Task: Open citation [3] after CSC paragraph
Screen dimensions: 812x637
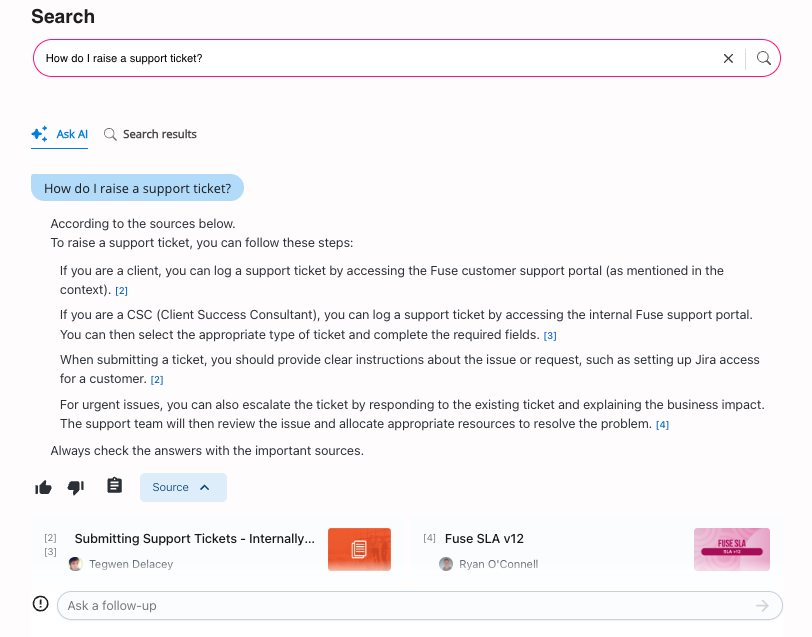Action: [x=550, y=335]
